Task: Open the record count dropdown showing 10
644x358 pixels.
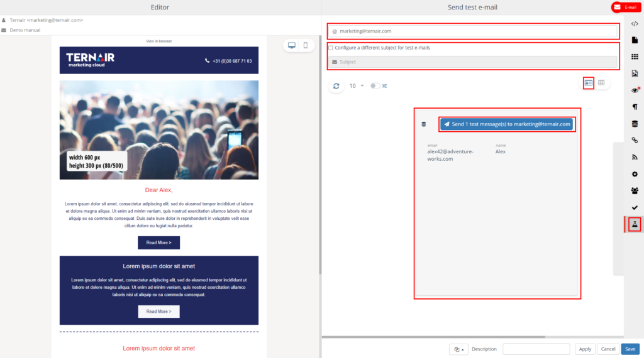Action: pyautogui.click(x=357, y=85)
